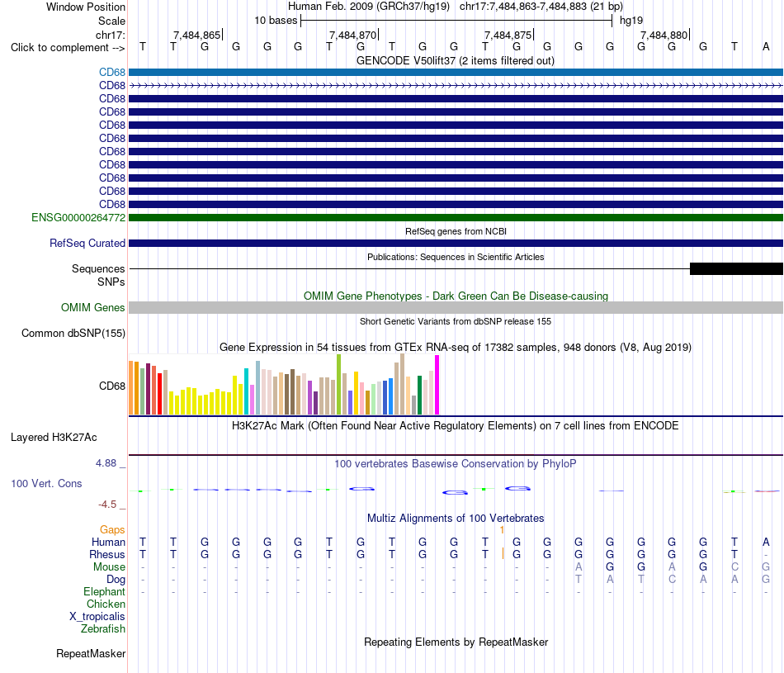Image resolution: width=784 pixels, height=673 pixels.
Task: Select the CD68 intron row with arrows
Action: click(456, 86)
